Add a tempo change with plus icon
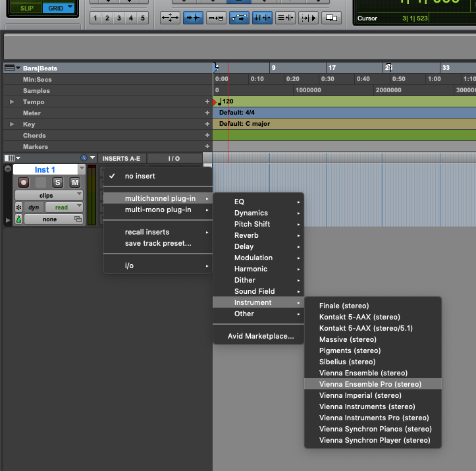 (207, 101)
